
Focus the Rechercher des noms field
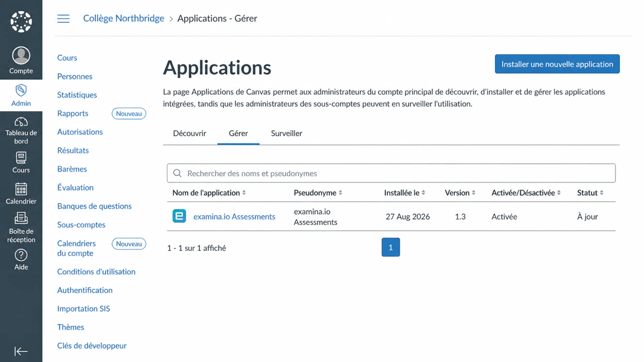[x=391, y=173]
